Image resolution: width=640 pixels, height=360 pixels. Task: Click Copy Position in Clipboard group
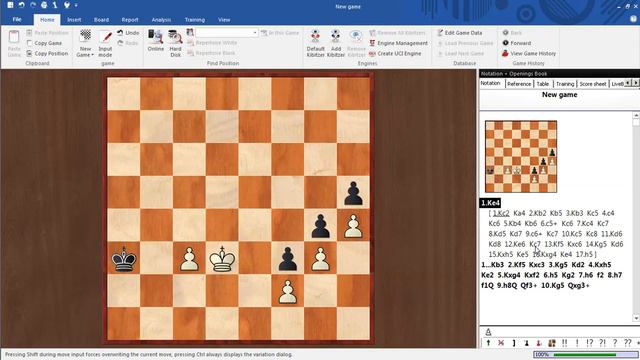[47, 53]
